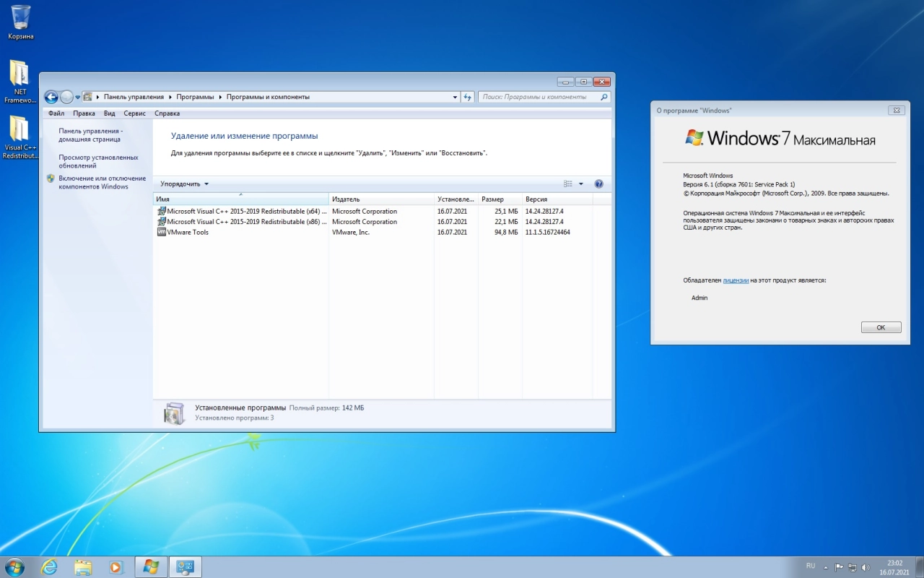Open Windows Explorer from the taskbar
The height and width of the screenshot is (578, 924).
point(83,567)
